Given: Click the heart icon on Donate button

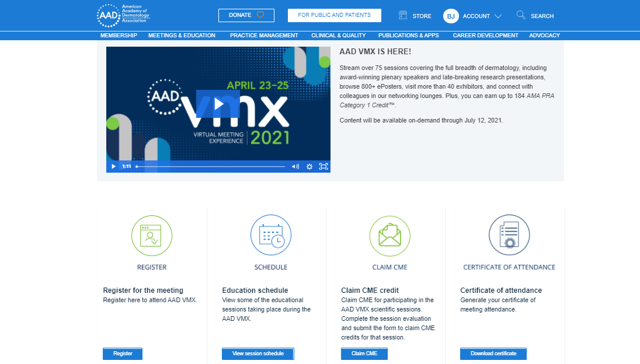Looking at the screenshot, I should click(260, 15).
